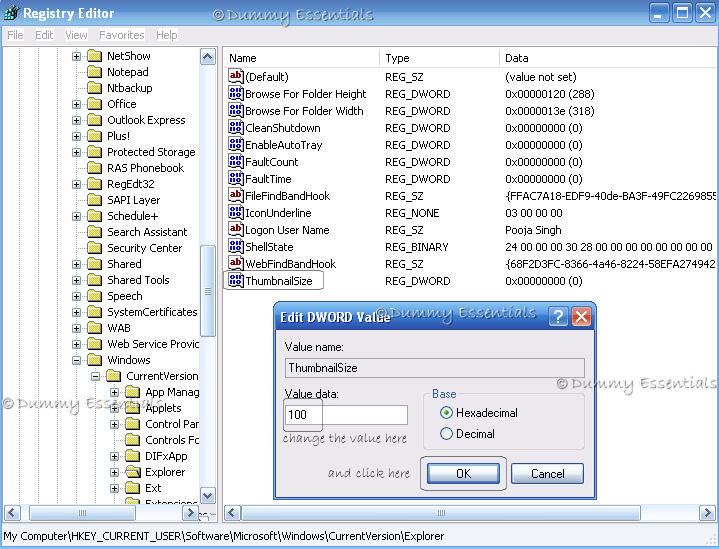The width and height of the screenshot is (719, 549).
Task: Expand the Outlook Express key
Action: [77, 121]
